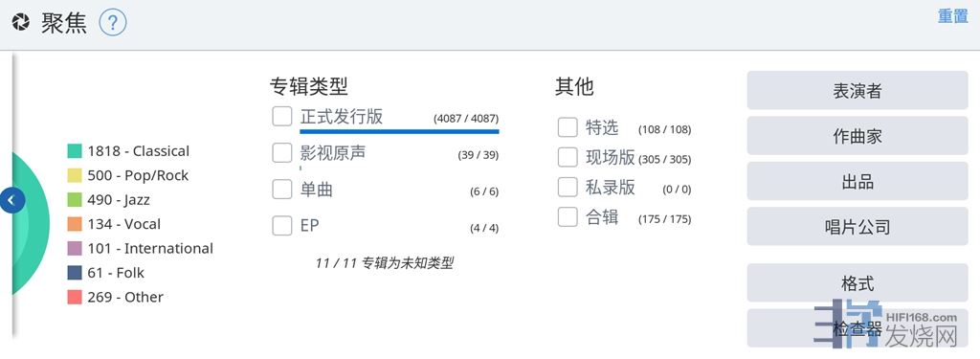
Task: Click the dark blue Folk legend swatch
Action: click(x=75, y=273)
